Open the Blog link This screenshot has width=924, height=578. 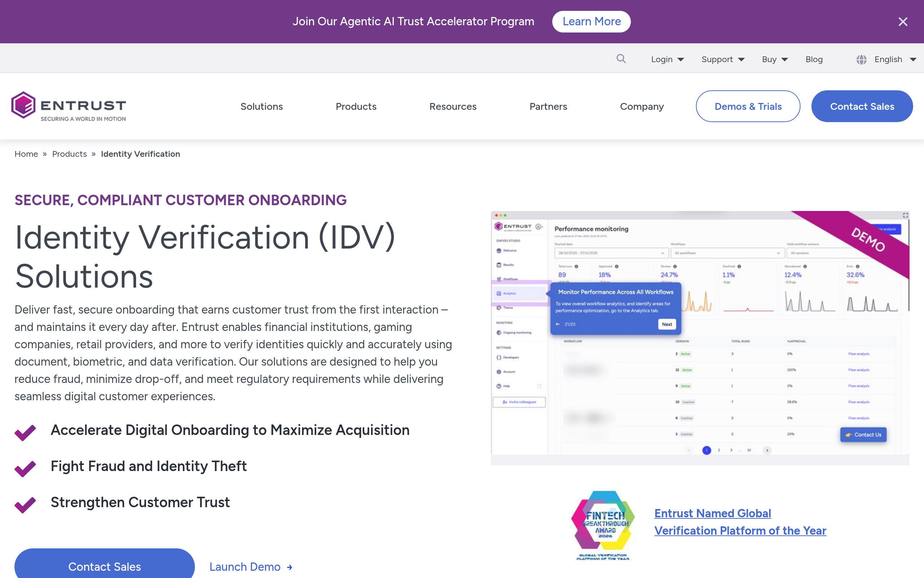click(x=814, y=59)
